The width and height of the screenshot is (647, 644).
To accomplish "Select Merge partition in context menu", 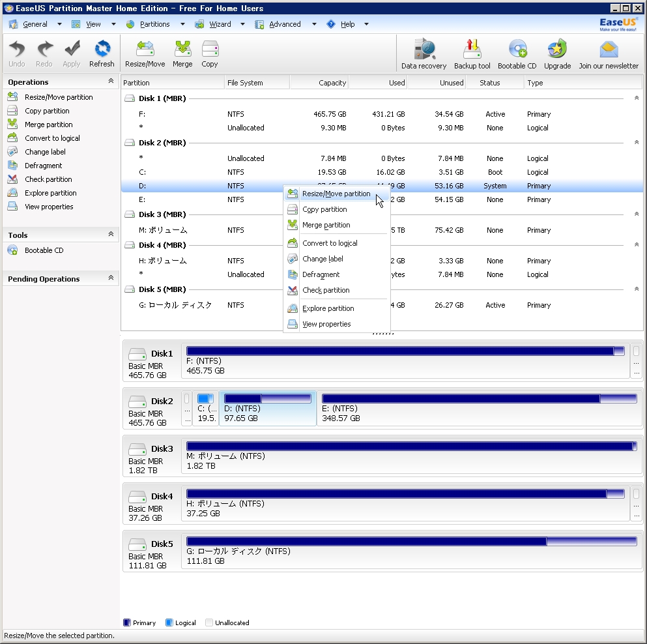I will [x=326, y=225].
